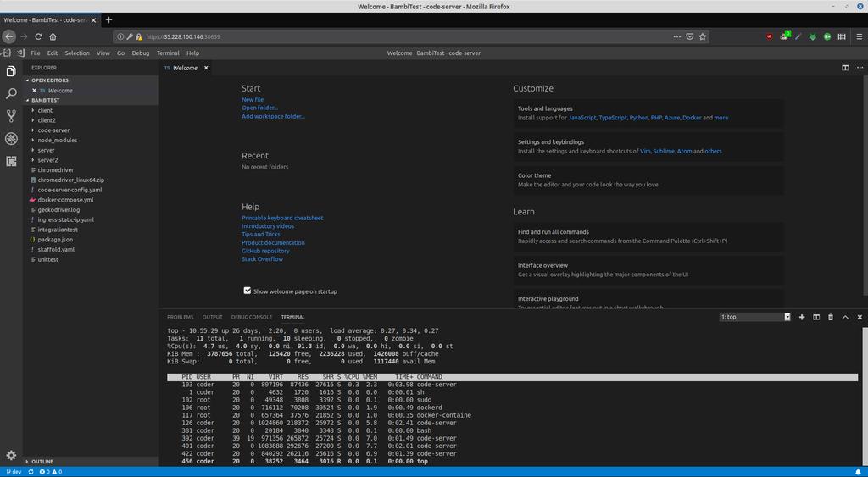Open the Extensions view
Image resolution: width=868 pixels, height=477 pixels.
point(11,161)
